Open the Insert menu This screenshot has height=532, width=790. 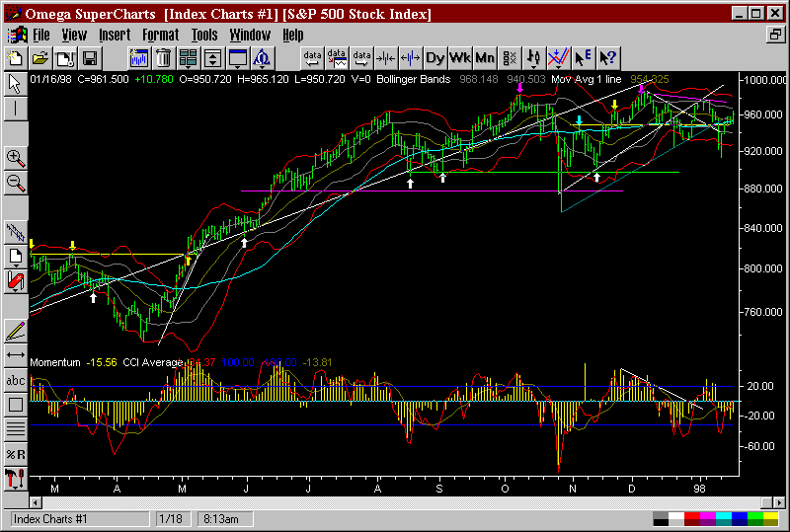click(x=115, y=35)
